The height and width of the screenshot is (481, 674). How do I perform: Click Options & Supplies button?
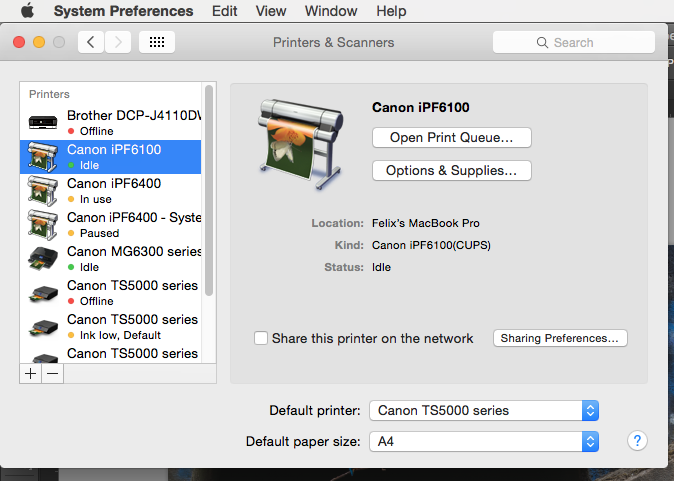coord(451,171)
